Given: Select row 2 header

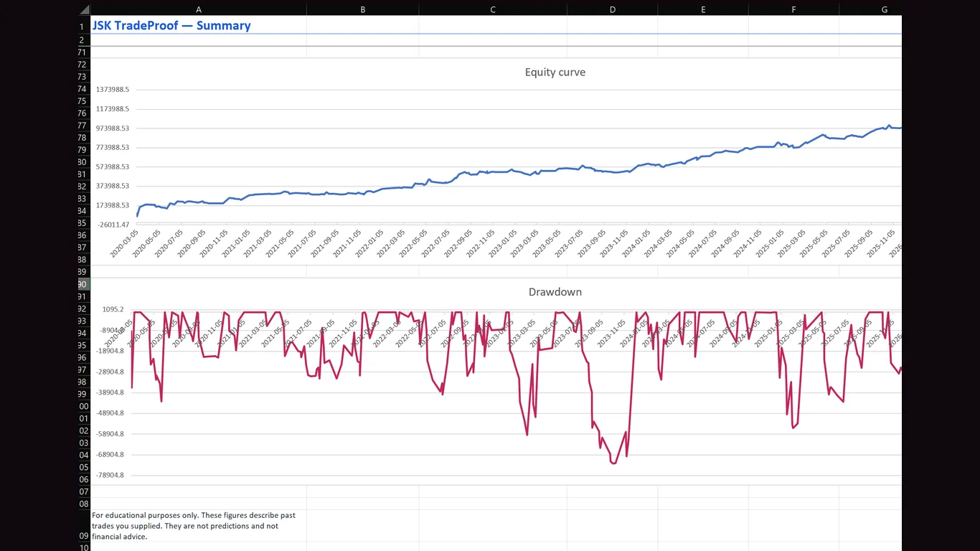Looking at the screenshot, I should 84,40.
